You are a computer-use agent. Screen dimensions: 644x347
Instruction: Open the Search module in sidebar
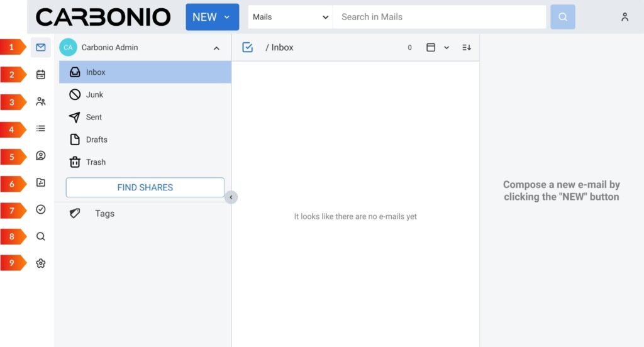pos(41,236)
